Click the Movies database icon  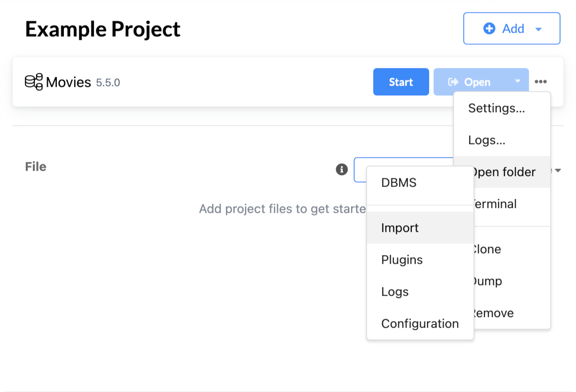point(34,82)
